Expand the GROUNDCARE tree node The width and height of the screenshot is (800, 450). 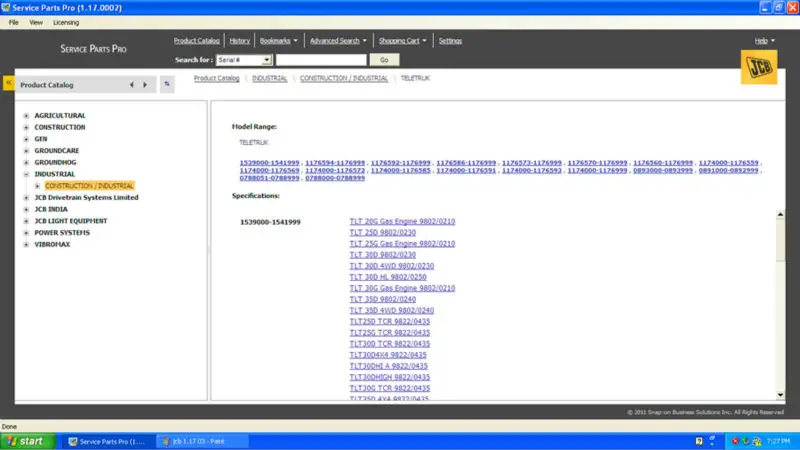coord(27,151)
